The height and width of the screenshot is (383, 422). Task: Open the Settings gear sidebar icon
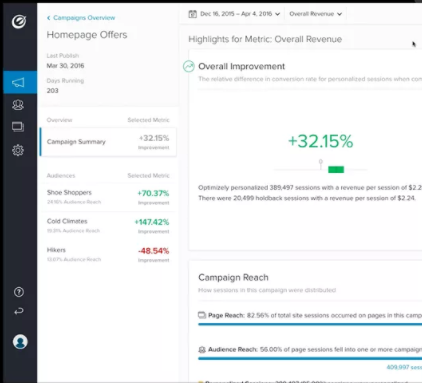click(x=18, y=150)
